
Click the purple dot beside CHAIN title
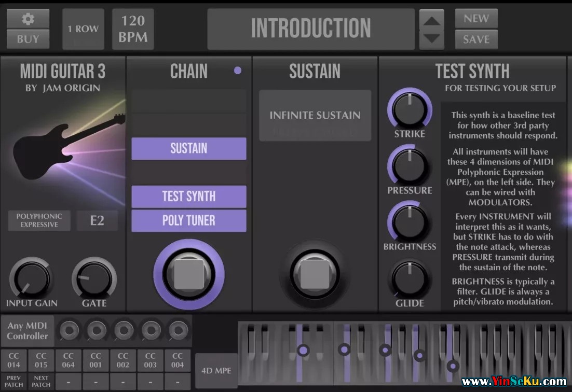(x=238, y=71)
